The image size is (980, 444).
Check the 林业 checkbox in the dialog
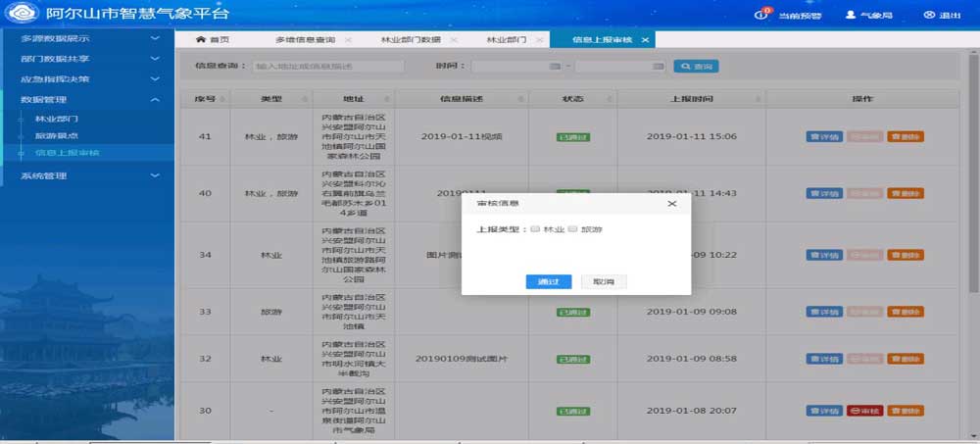coord(535,229)
